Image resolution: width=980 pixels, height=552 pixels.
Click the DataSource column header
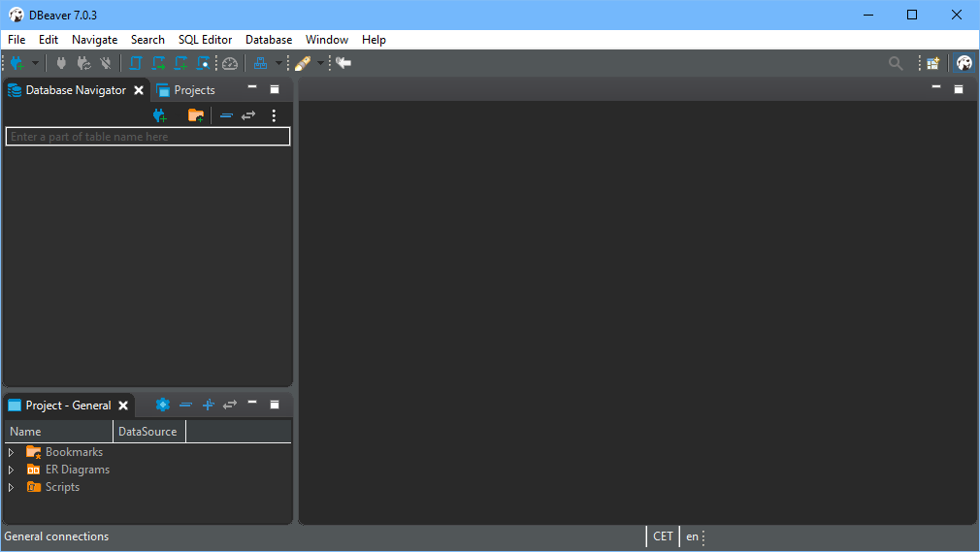(147, 432)
